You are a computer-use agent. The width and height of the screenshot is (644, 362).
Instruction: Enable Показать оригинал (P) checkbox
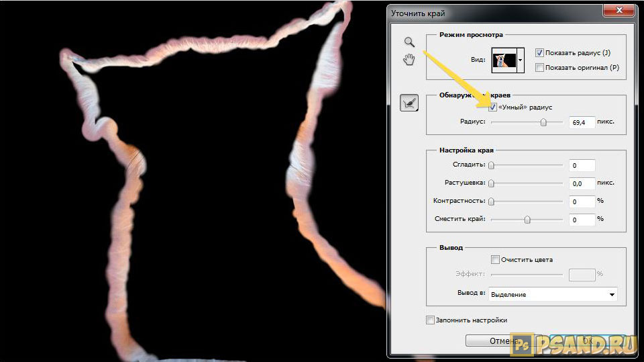click(x=539, y=67)
